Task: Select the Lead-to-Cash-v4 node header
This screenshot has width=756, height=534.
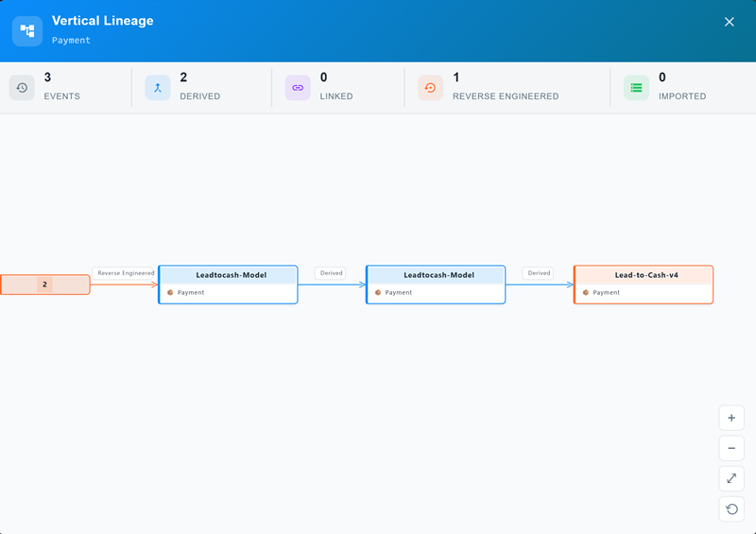Action: point(644,275)
